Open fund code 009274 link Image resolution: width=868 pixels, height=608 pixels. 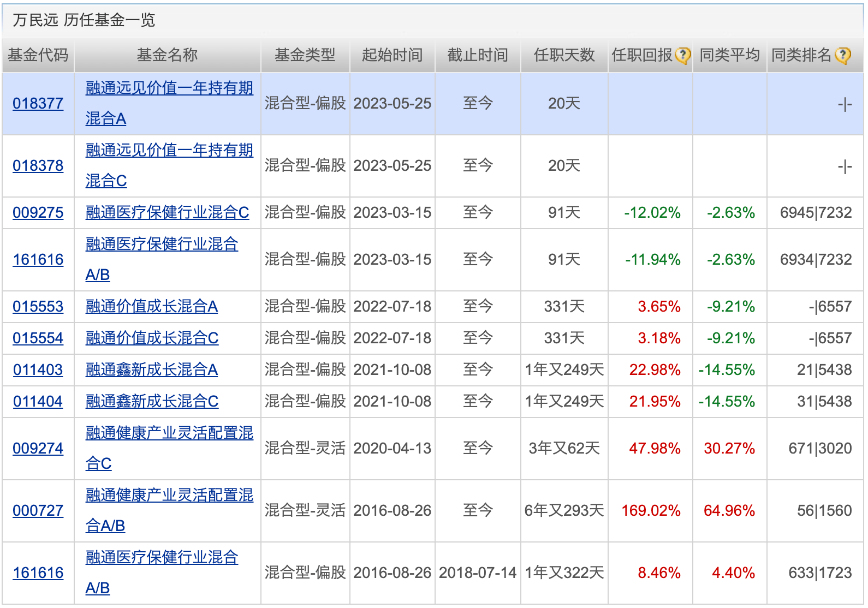pyautogui.click(x=38, y=448)
